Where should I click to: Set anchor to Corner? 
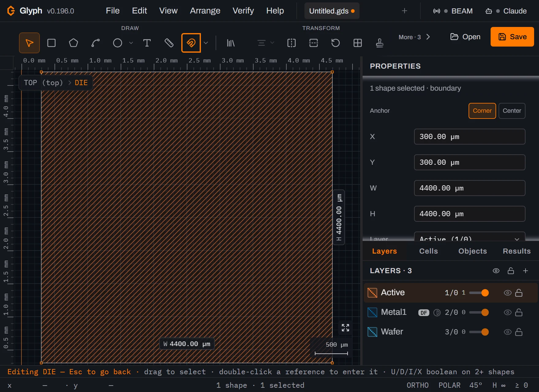coord(482,111)
